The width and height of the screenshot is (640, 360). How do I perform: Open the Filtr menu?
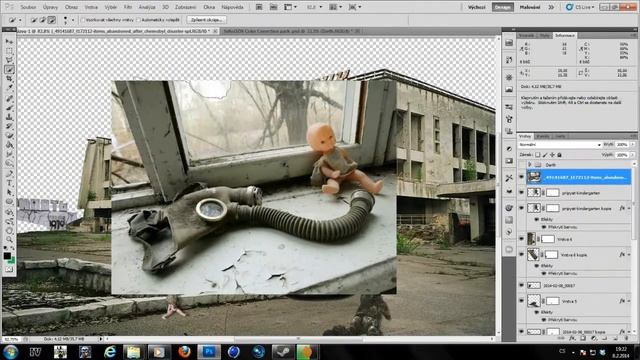[x=128, y=7]
